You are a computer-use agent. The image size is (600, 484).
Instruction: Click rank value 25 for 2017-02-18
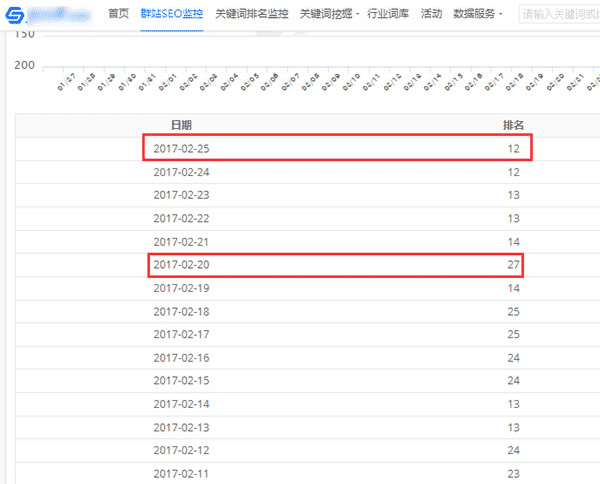[514, 311]
